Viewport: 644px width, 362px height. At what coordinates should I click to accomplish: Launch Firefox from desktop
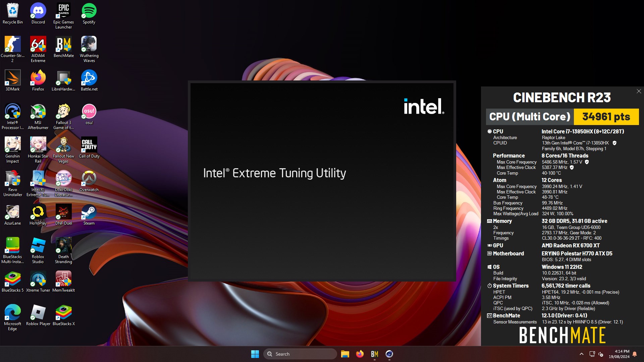click(x=38, y=81)
